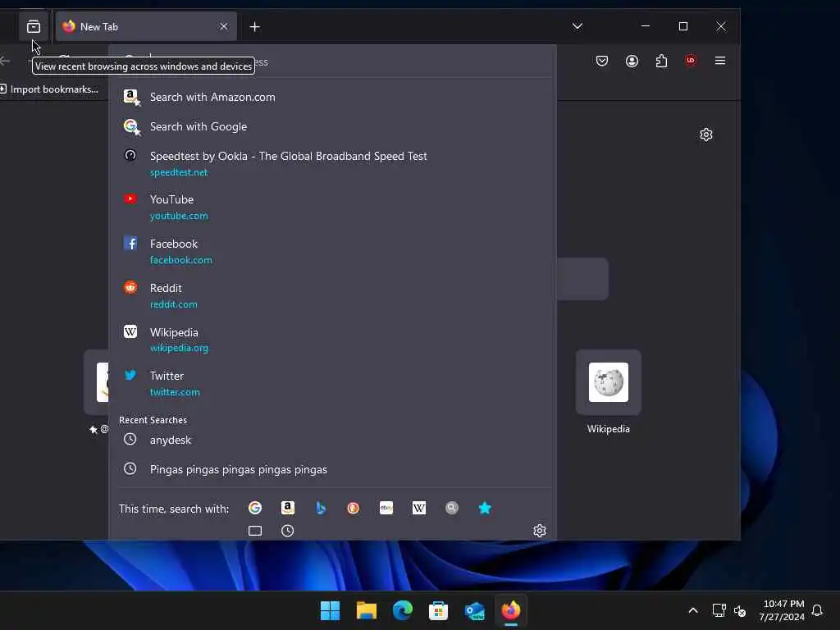Viewport: 840px width, 630px height.
Task: Search this time with eBay icon
Action: click(x=386, y=508)
